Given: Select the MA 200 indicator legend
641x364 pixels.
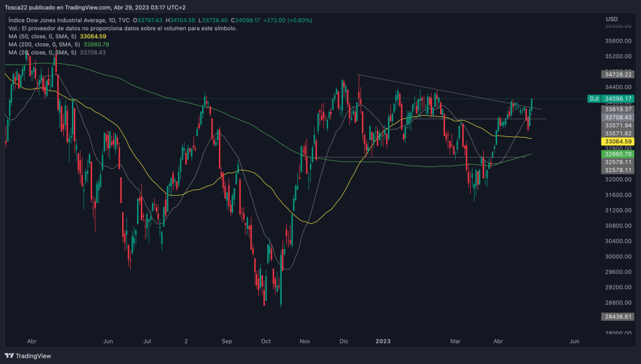Looking at the screenshot, I should point(45,45).
